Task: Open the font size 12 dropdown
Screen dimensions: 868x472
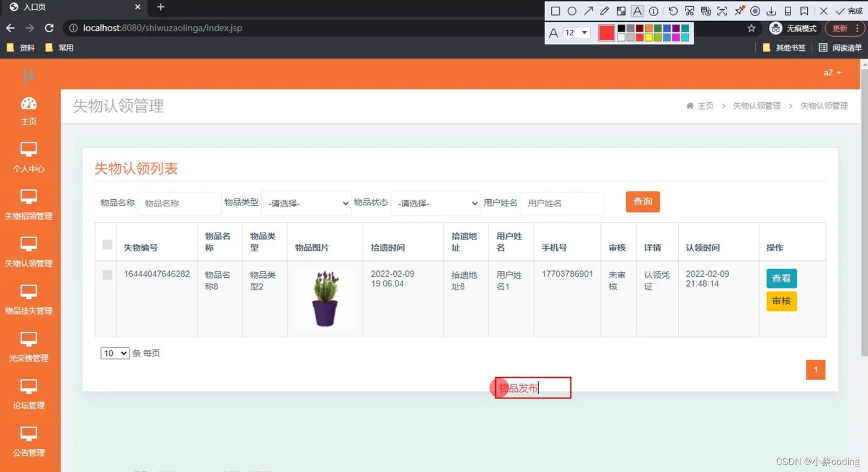Action: [x=576, y=32]
